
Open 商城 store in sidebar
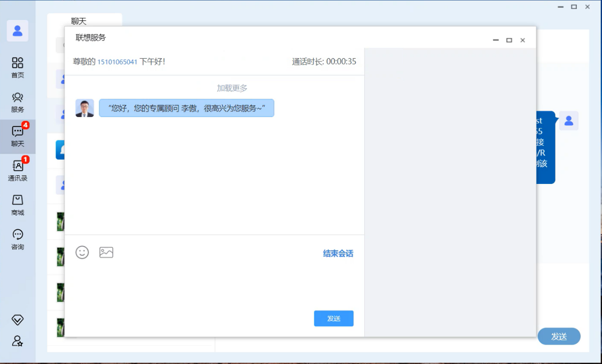18,205
